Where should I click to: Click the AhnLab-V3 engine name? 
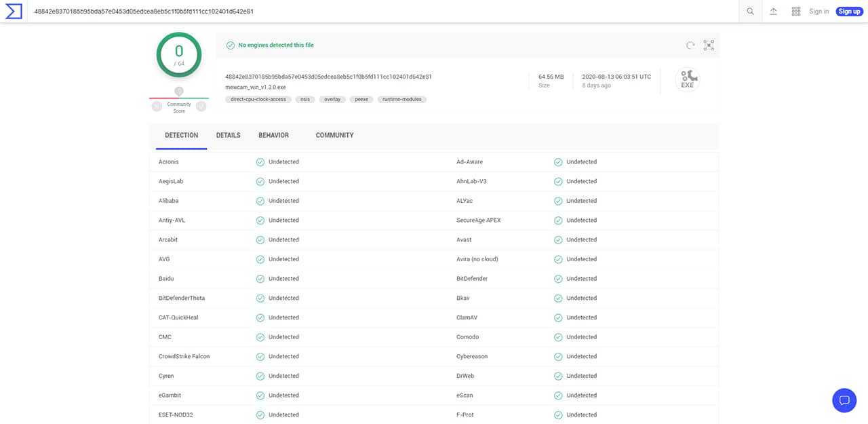pos(471,182)
